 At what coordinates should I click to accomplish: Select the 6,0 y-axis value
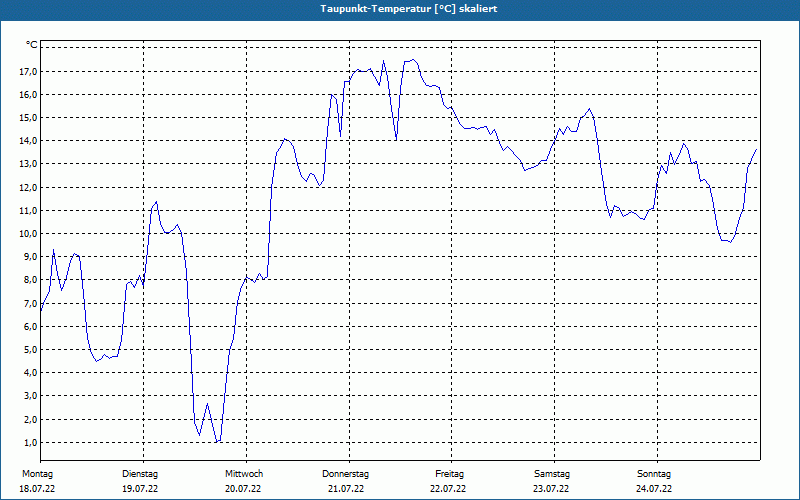coord(30,327)
